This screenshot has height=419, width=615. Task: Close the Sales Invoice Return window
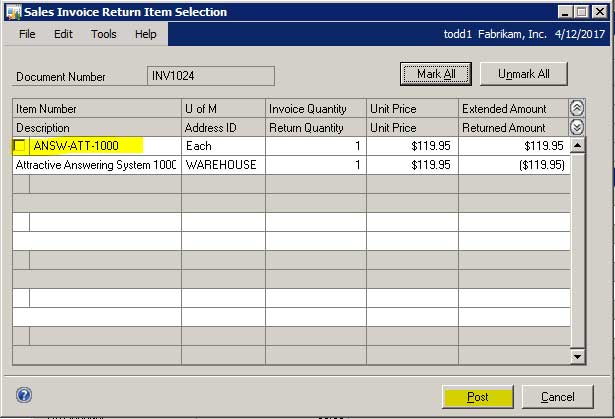point(599,12)
